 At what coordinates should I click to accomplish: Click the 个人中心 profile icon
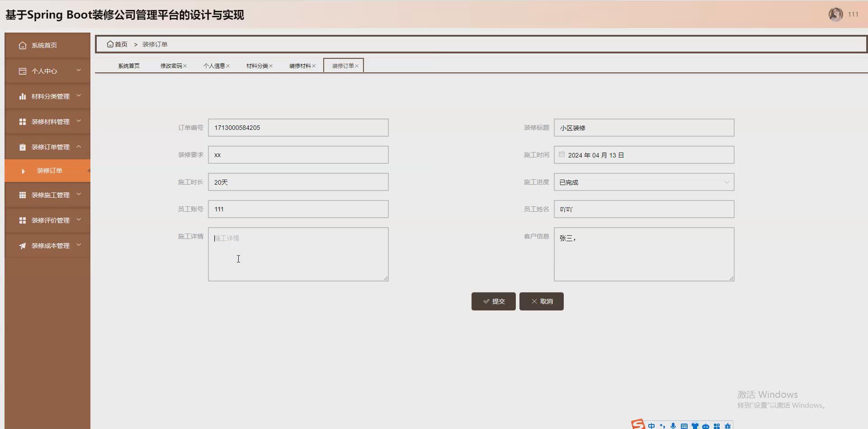(22, 71)
